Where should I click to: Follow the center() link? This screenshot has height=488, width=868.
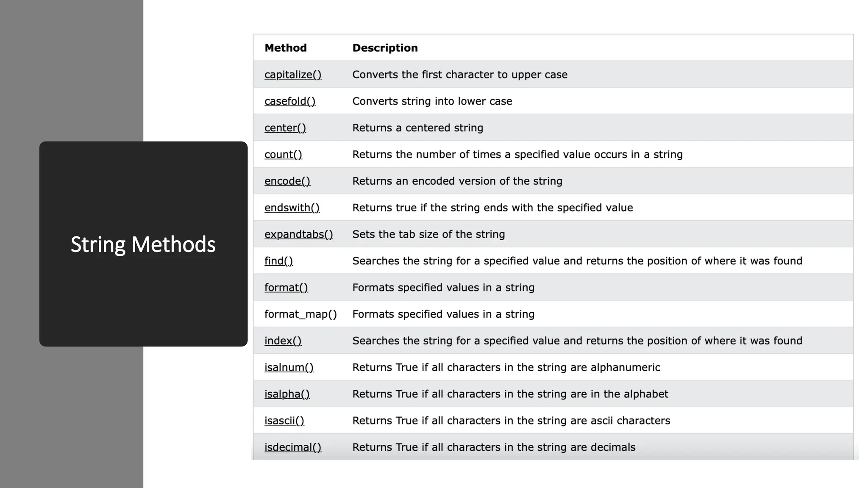pos(285,128)
